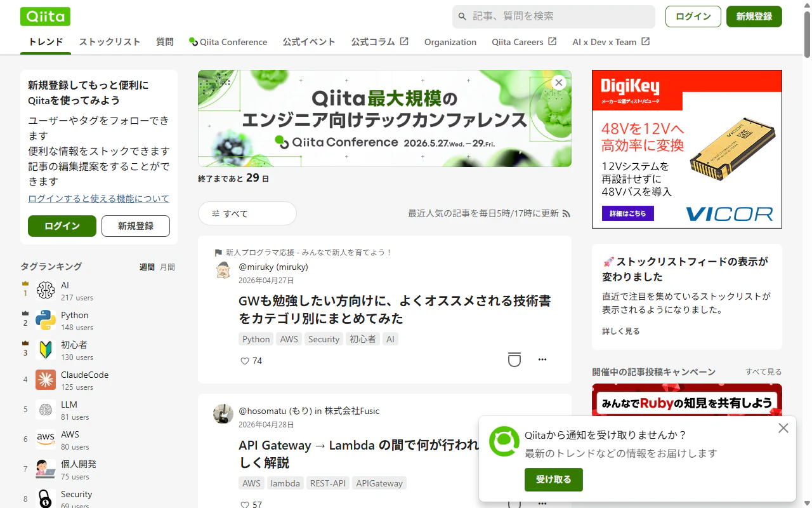812x508 pixels.
Task: Open the Organization tab
Action: 450,42
